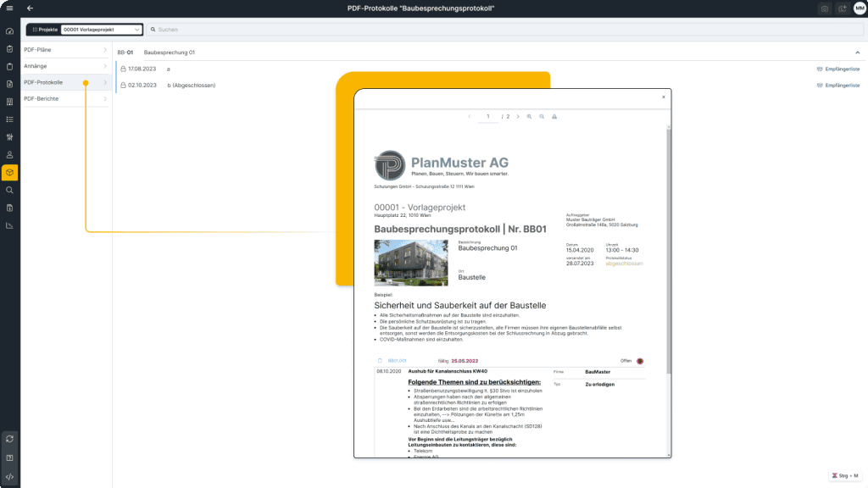Select the user profile icon in the sidebar
Screen dimensions: 868x488
[9, 155]
